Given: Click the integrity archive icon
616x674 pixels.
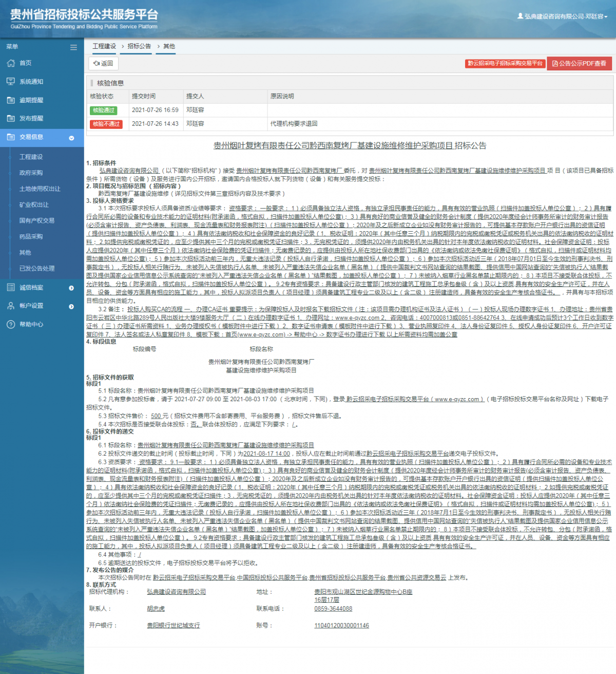Looking at the screenshot, I should [x=11, y=288].
